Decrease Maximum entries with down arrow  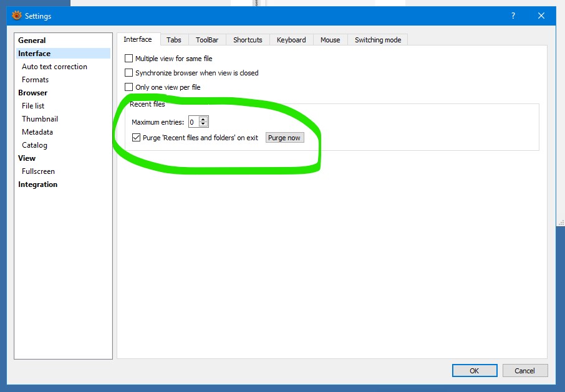coord(203,124)
